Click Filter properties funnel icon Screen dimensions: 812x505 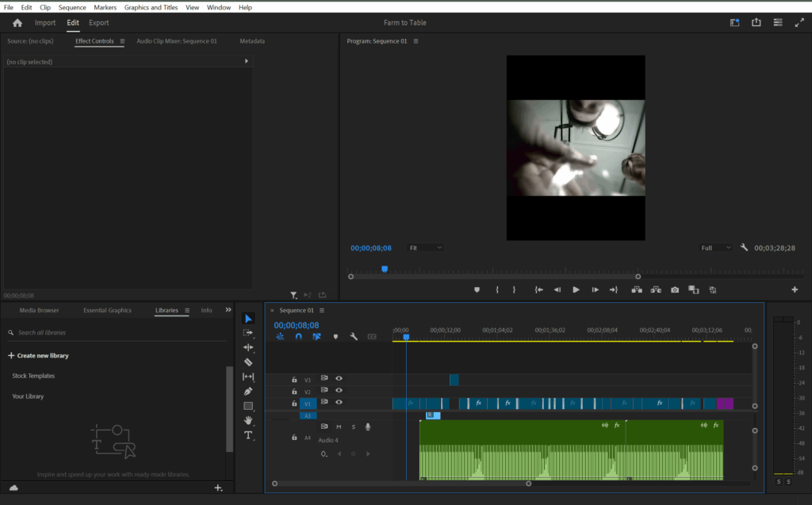coord(293,295)
